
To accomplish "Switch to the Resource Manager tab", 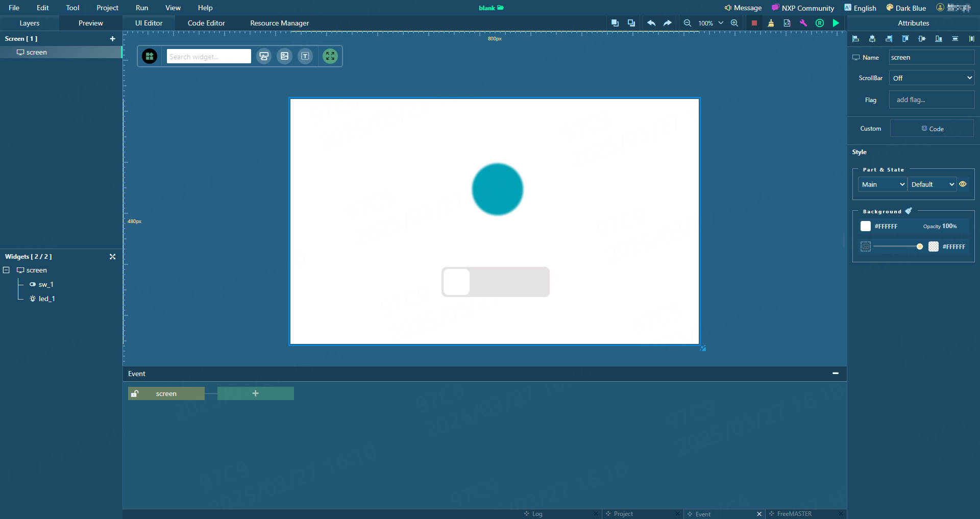I will coord(280,23).
